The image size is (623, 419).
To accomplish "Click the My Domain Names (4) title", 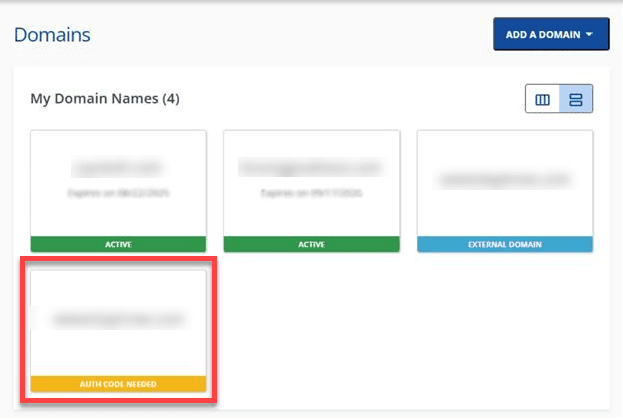I will (104, 99).
